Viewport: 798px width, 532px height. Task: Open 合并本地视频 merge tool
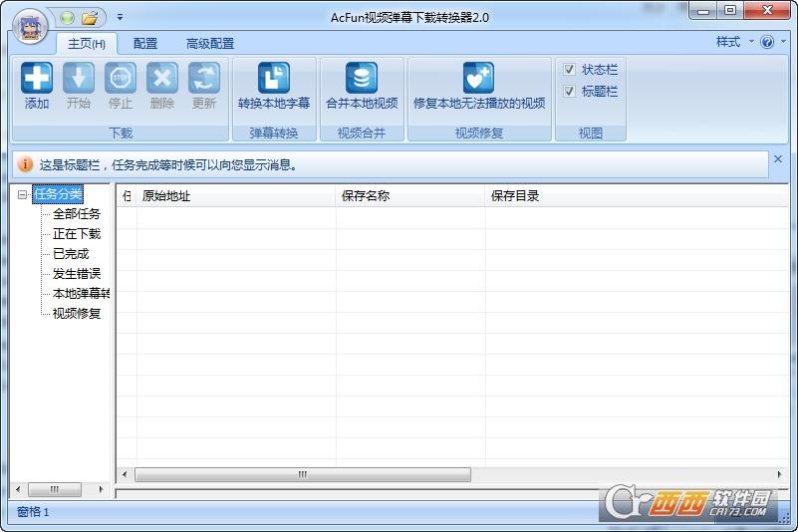point(362,85)
